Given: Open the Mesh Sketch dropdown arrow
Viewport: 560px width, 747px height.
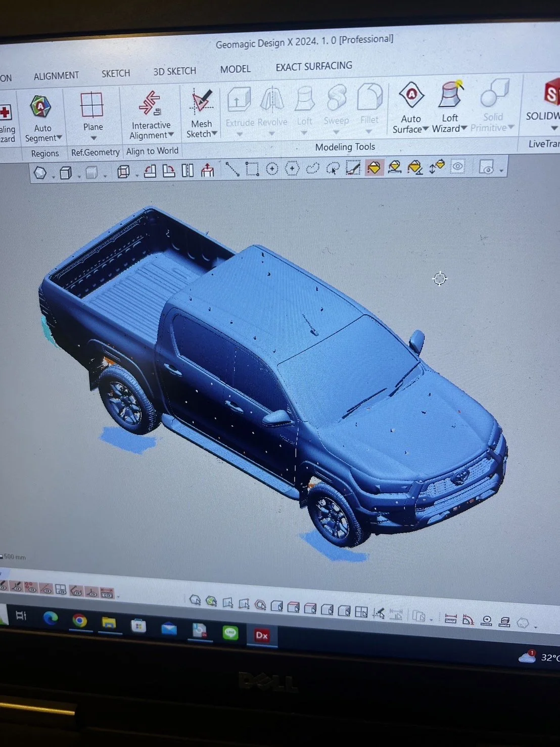Looking at the screenshot, I should pos(214,134).
